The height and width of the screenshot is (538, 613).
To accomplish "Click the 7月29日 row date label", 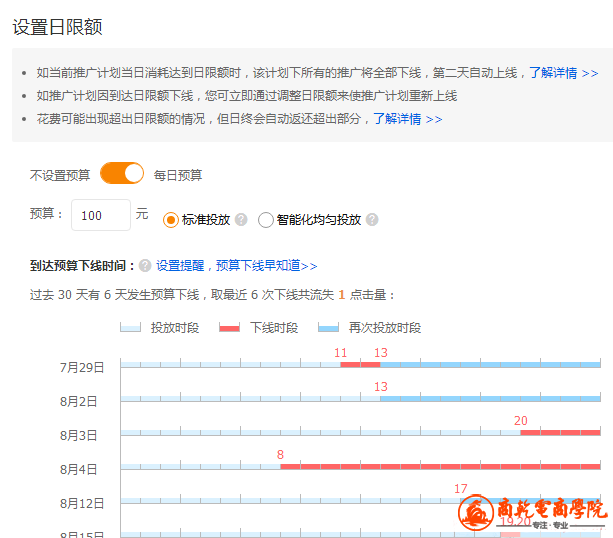I will tap(82, 367).
